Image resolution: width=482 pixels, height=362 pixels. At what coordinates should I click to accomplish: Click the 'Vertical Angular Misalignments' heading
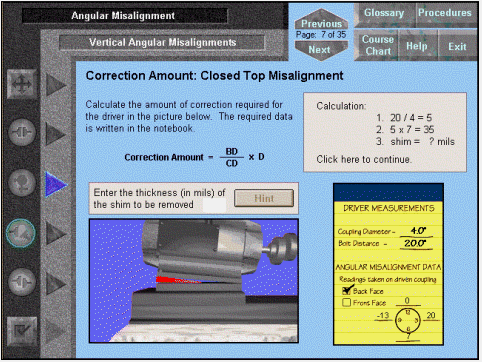tap(162, 43)
